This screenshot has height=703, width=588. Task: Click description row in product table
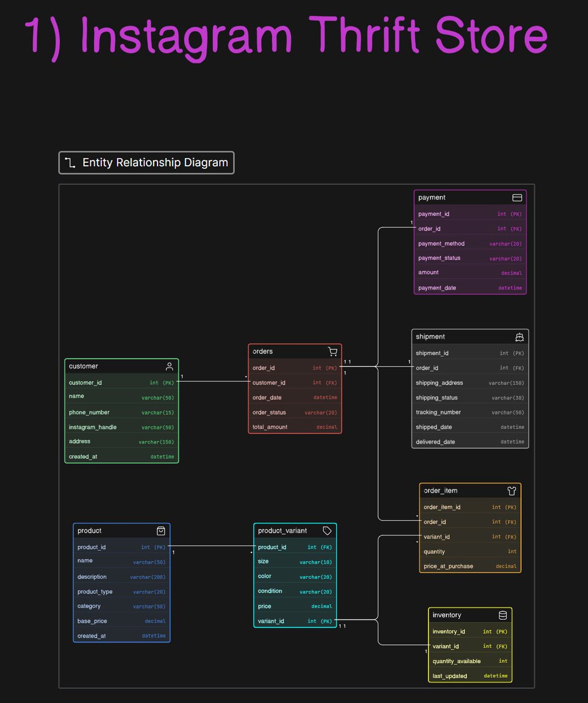(x=122, y=577)
